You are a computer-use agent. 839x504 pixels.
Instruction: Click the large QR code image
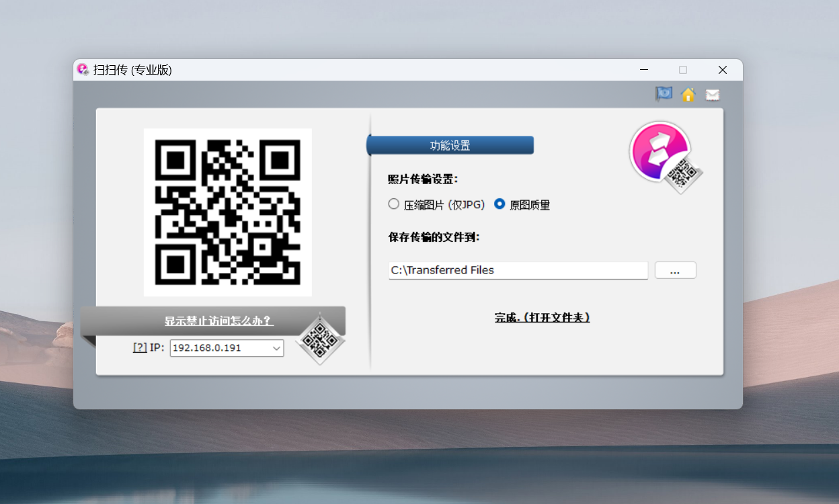227,212
